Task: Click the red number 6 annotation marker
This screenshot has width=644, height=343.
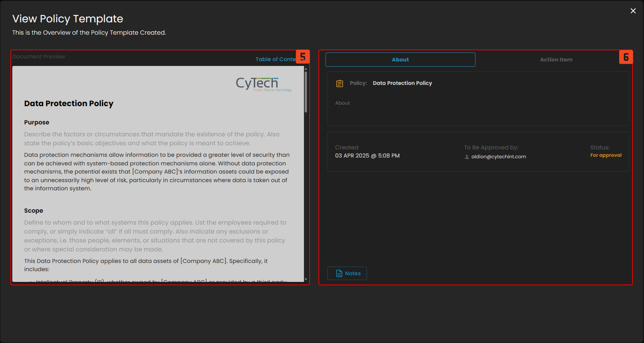Action: click(x=625, y=57)
